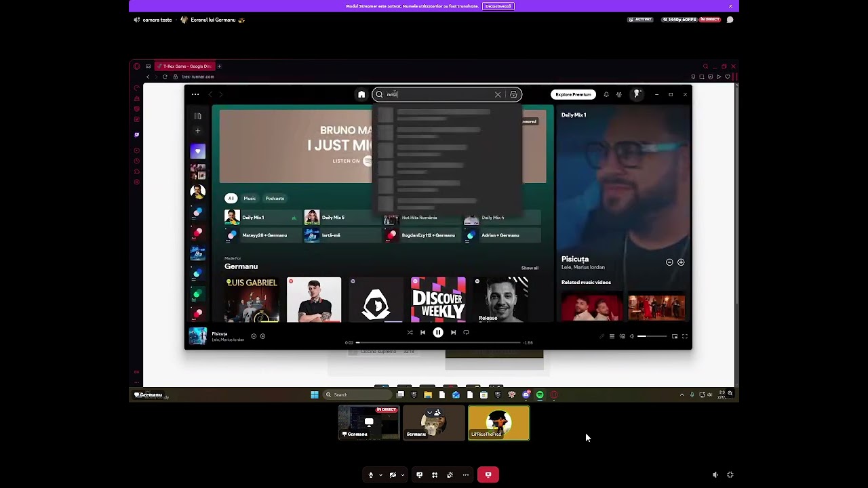Toggle repeat in Spotify player
The height and width of the screenshot is (488, 868).
(466, 332)
